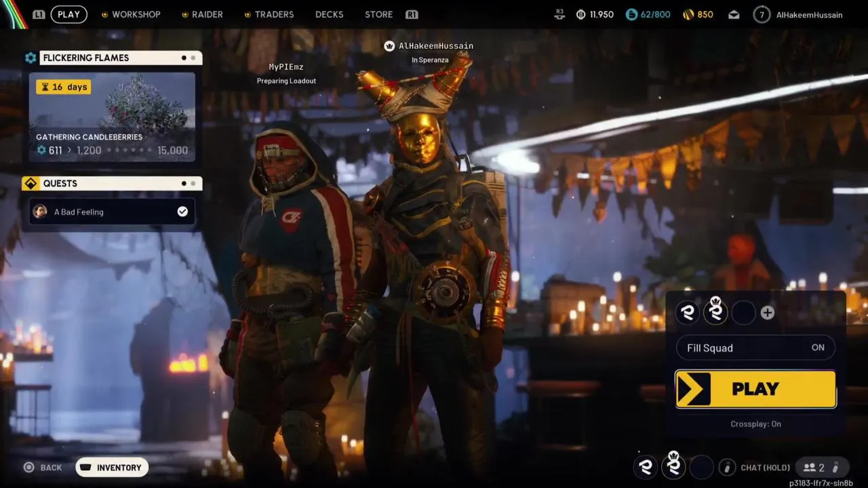Open the party members count pill
The height and width of the screenshot is (488, 868).
[821, 467]
